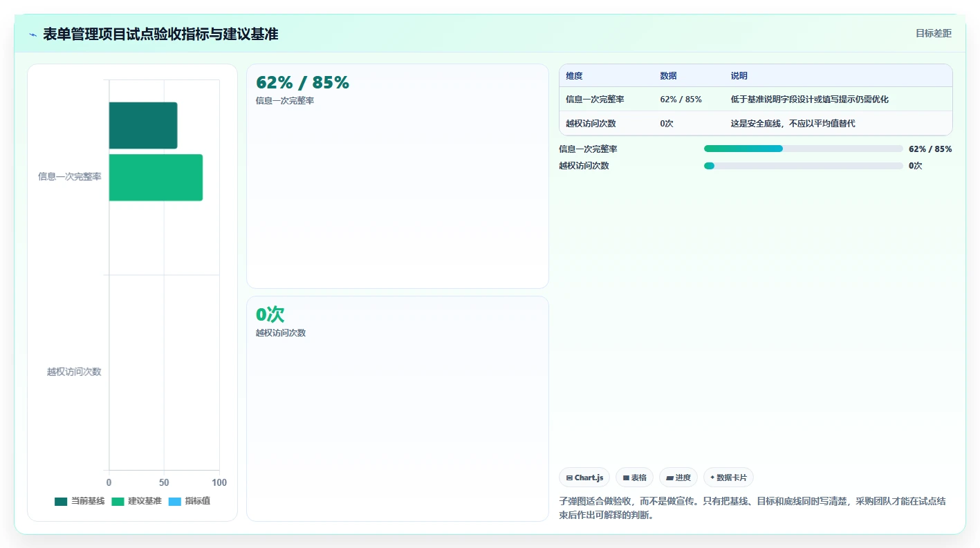
Task: Click the 信息一次完整率 progress bar
Action: click(x=804, y=149)
